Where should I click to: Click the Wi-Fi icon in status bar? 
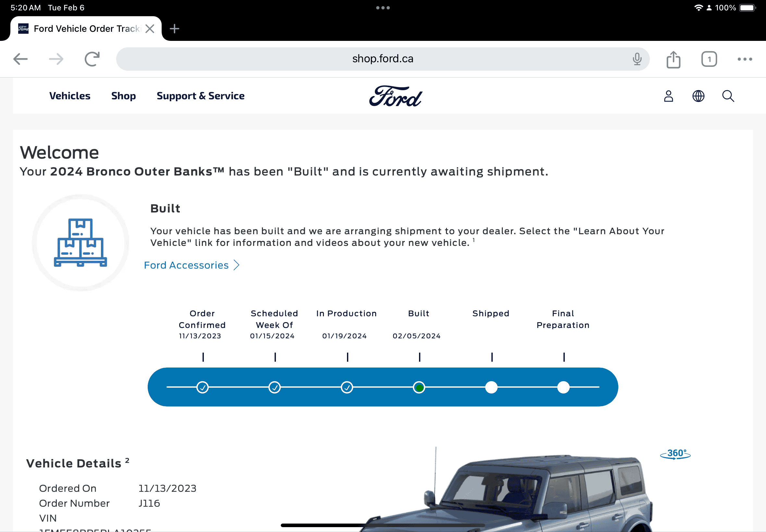coord(698,8)
